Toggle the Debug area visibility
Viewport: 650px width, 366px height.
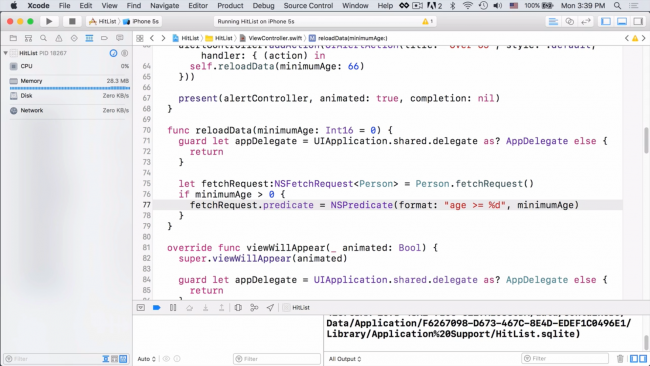pyautogui.click(x=622, y=21)
